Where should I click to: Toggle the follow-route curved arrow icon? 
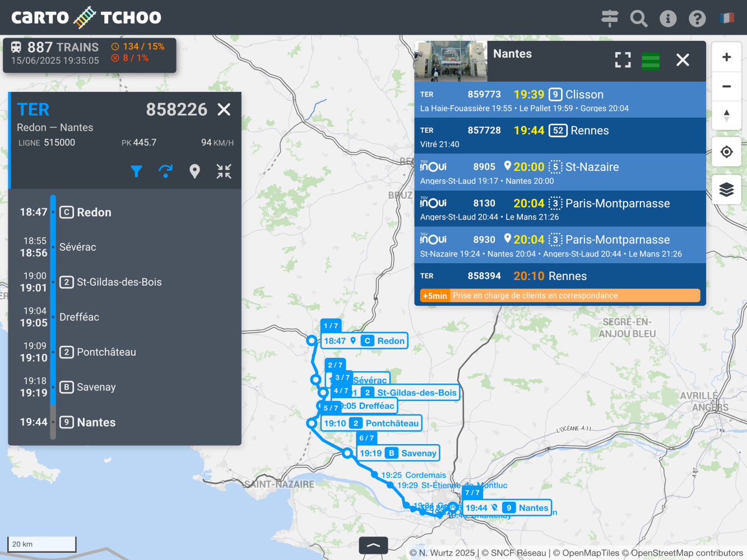coord(165,171)
